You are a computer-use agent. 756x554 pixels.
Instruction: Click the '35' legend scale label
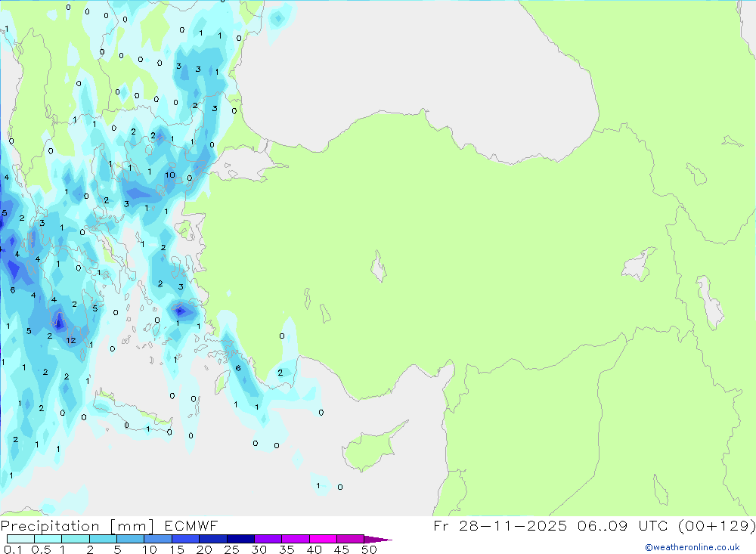287,549
